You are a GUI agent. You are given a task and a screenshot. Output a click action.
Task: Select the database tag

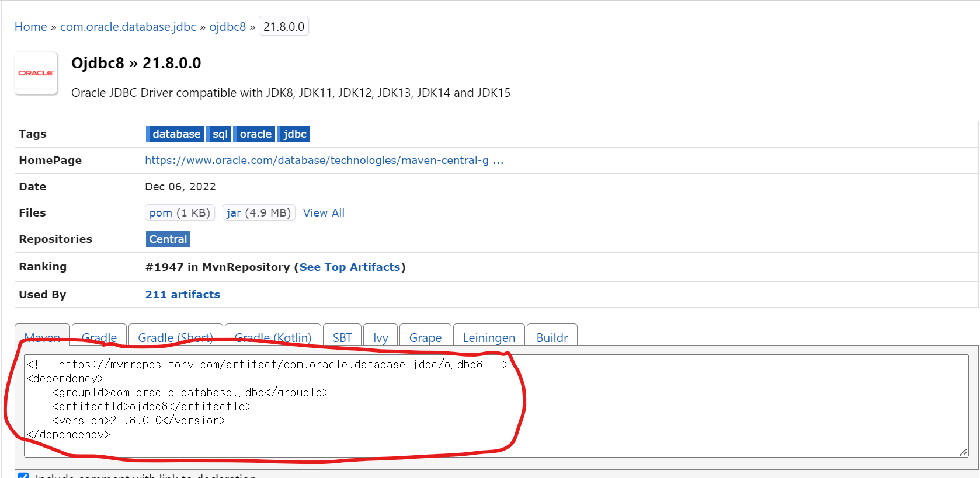(x=175, y=134)
